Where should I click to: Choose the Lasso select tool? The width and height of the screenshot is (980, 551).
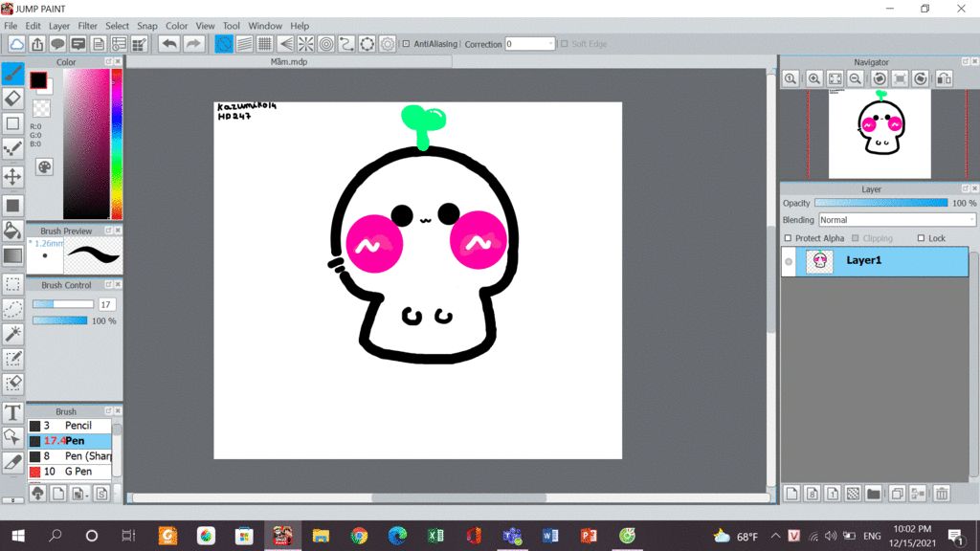point(13,309)
